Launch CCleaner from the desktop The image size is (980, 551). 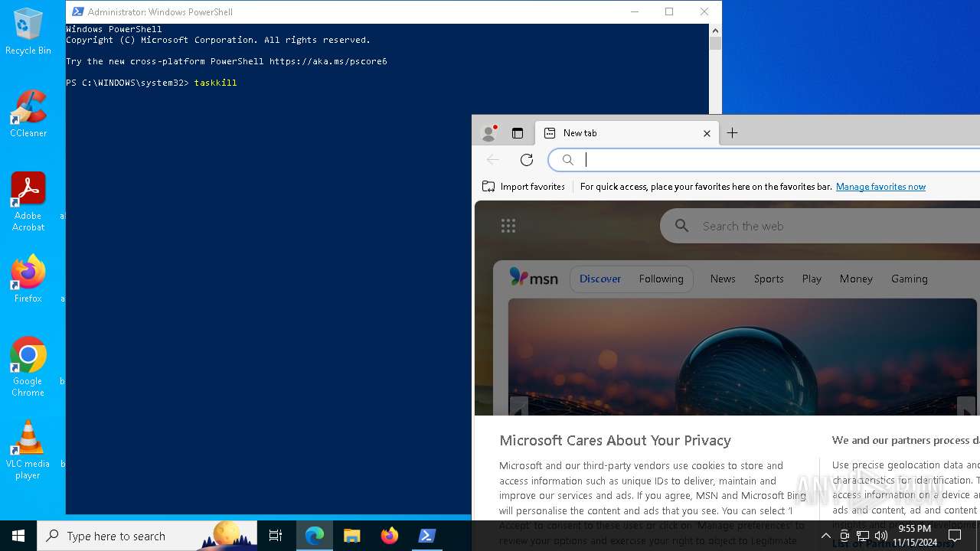click(28, 113)
